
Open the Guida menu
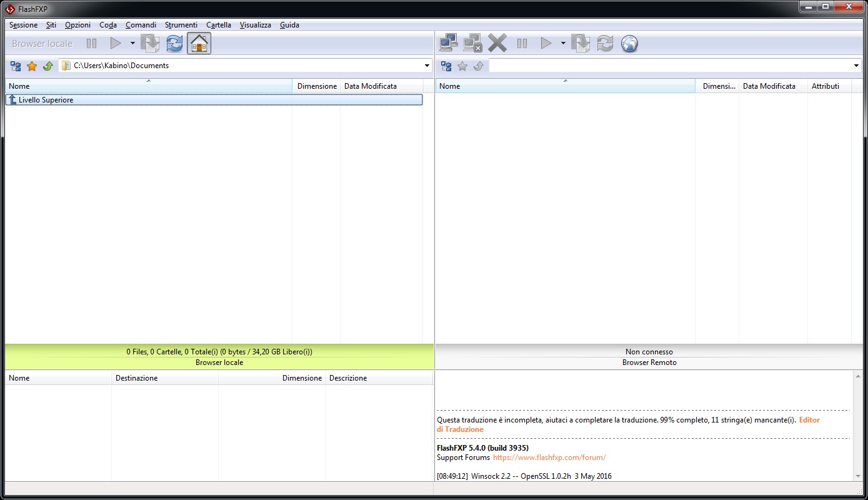point(289,25)
